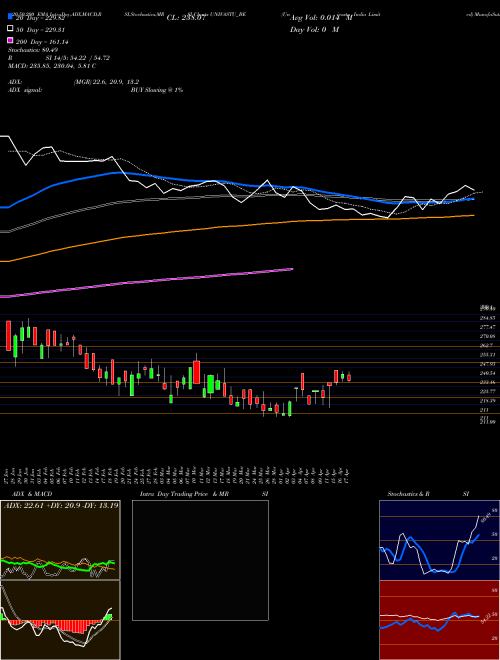Open the red RSI thumbnail panel
The height and width of the screenshot is (660, 500).
click(x=439, y=620)
